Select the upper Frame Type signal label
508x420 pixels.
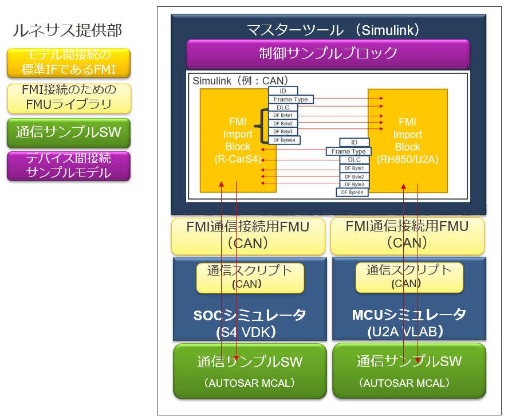coord(290,99)
